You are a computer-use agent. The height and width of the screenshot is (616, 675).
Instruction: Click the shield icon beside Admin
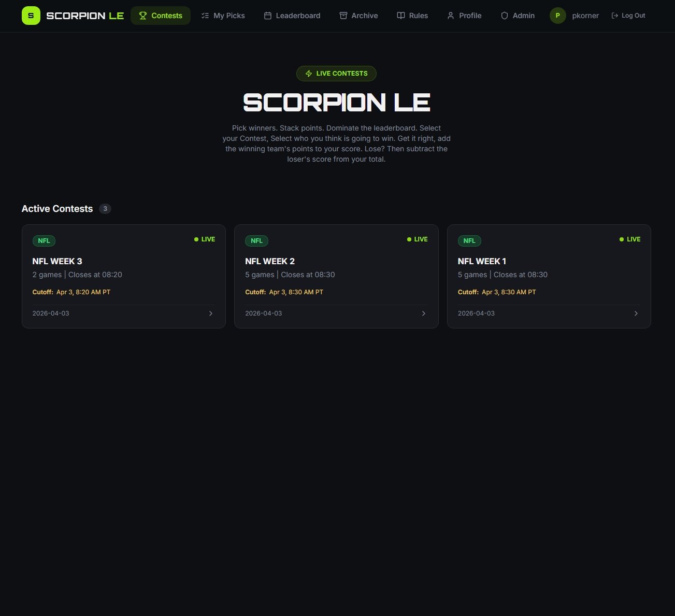504,16
